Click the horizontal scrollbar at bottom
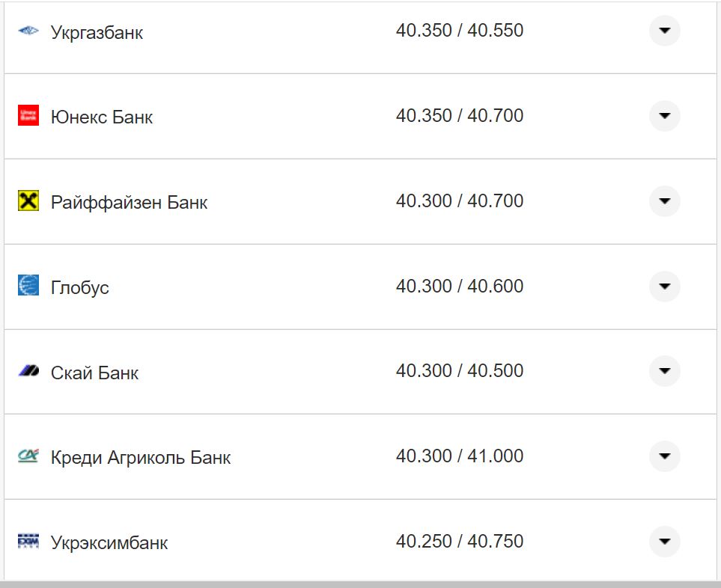 point(359,584)
